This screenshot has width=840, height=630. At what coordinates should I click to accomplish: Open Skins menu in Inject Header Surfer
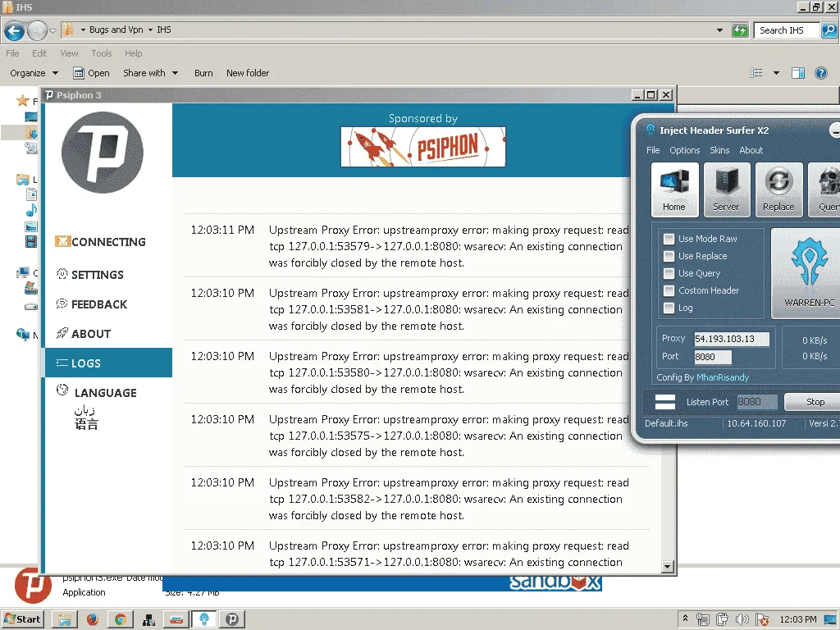719,151
